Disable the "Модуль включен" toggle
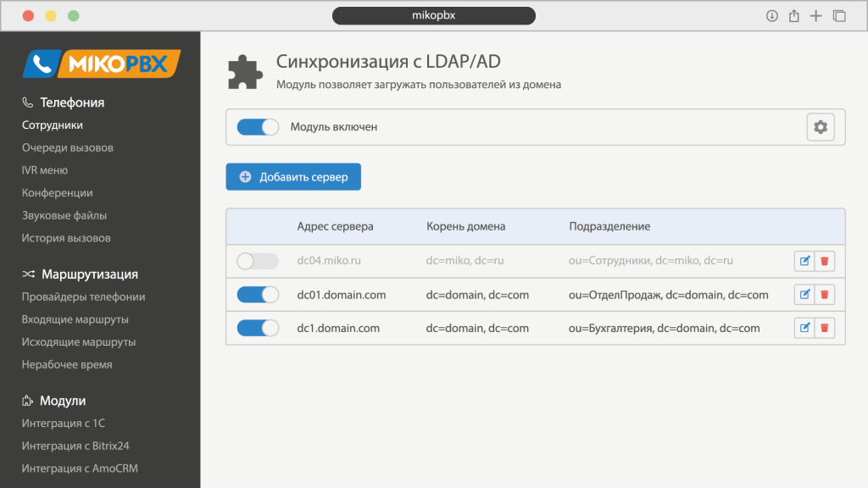The width and height of the screenshot is (868, 488). pos(258,127)
